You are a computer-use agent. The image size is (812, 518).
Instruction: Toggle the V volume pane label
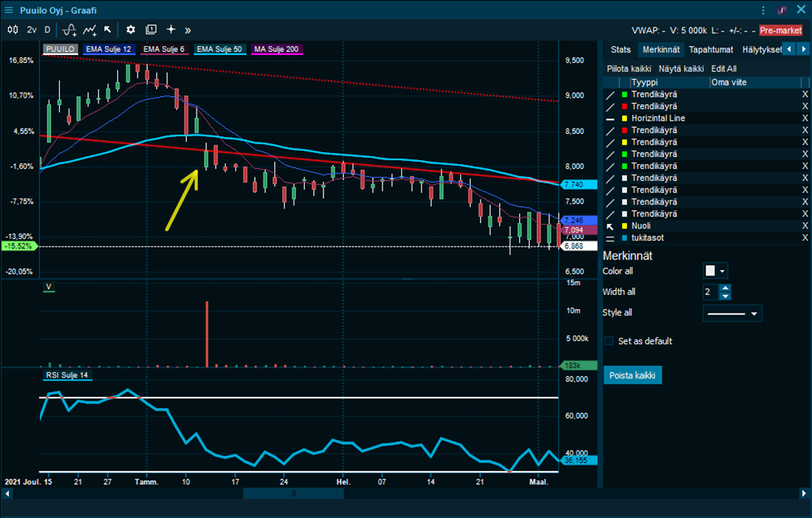point(49,287)
